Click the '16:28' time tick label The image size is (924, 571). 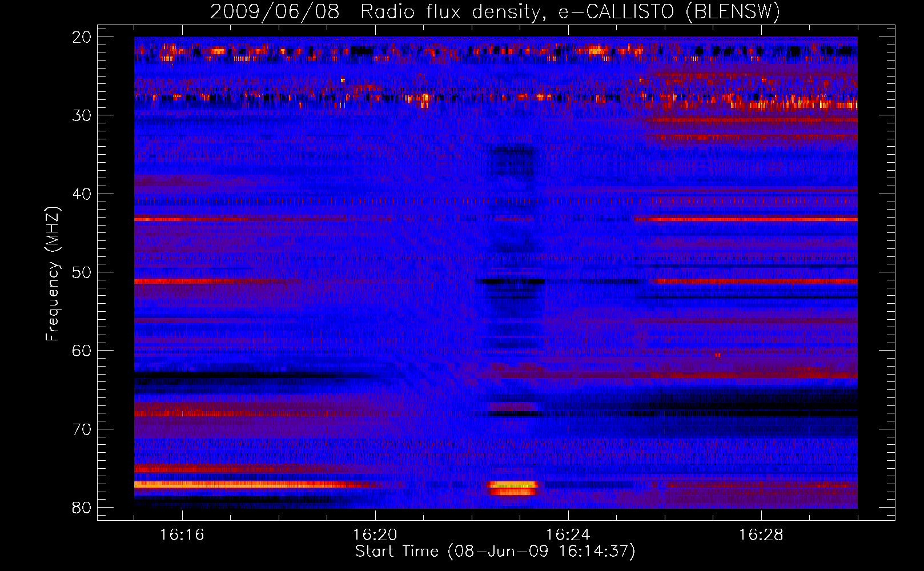pos(761,535)
